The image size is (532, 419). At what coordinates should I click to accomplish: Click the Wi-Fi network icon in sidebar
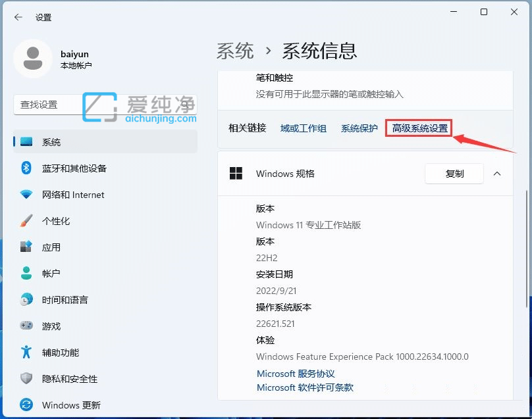26,194
